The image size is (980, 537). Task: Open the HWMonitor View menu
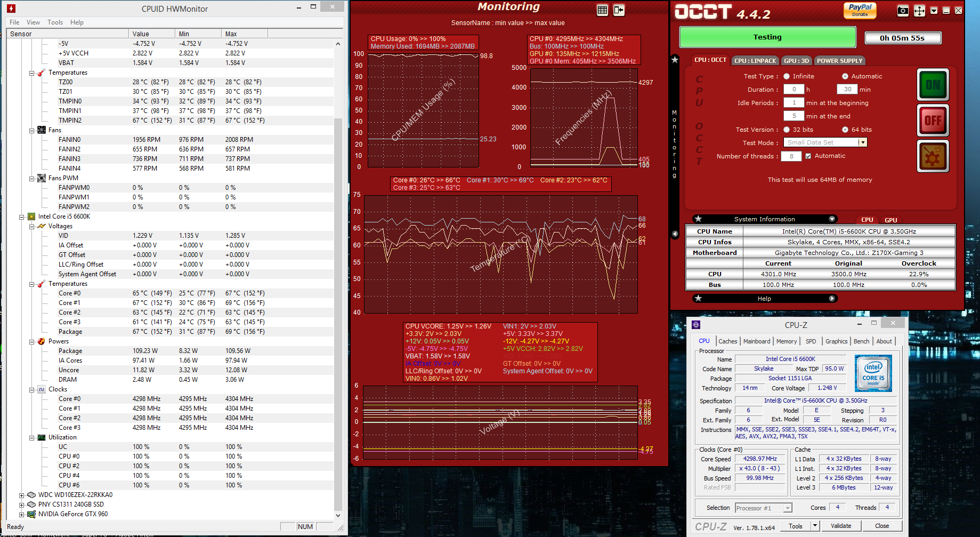(x=33, y=22)
